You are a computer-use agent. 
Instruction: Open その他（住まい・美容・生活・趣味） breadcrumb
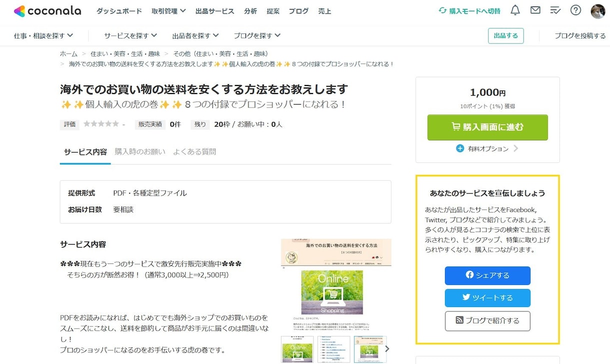coord(220,53)
